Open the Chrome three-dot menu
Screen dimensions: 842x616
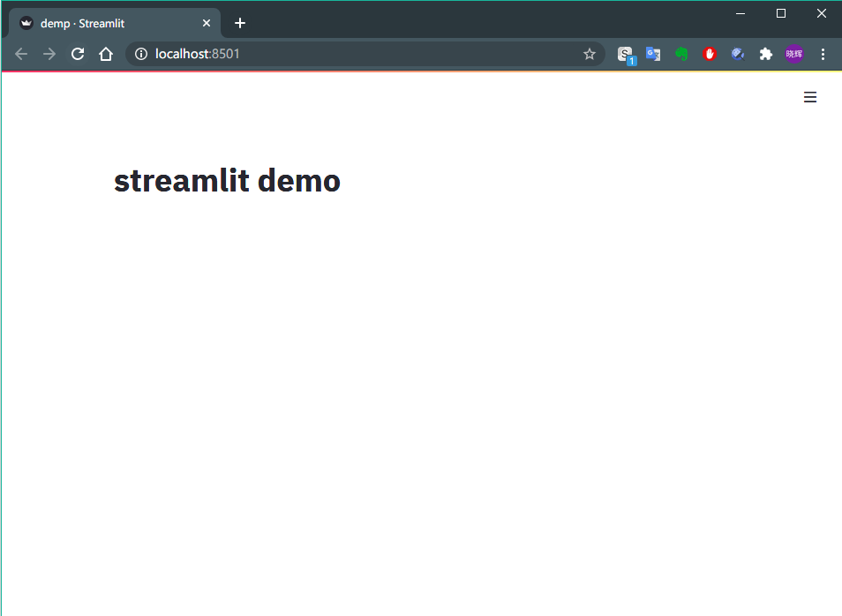point(823,54)
